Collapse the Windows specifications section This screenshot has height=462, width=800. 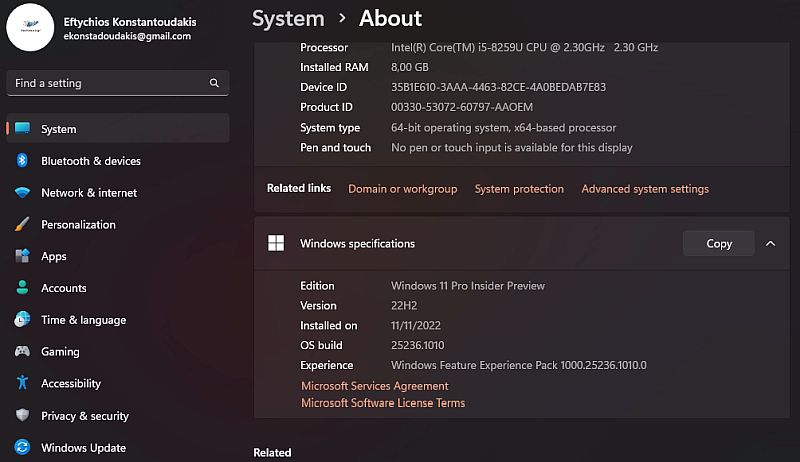point(770,244)
